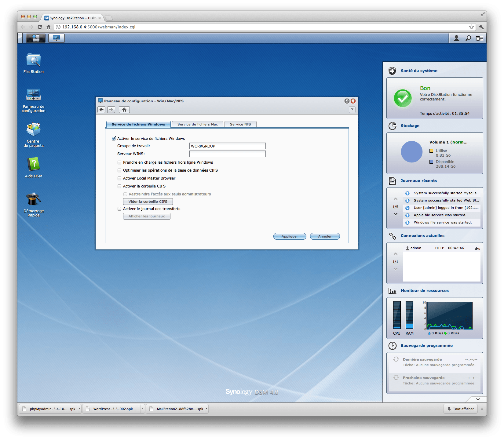Expand widget panel bottom chevron

(x=478, y=399)
